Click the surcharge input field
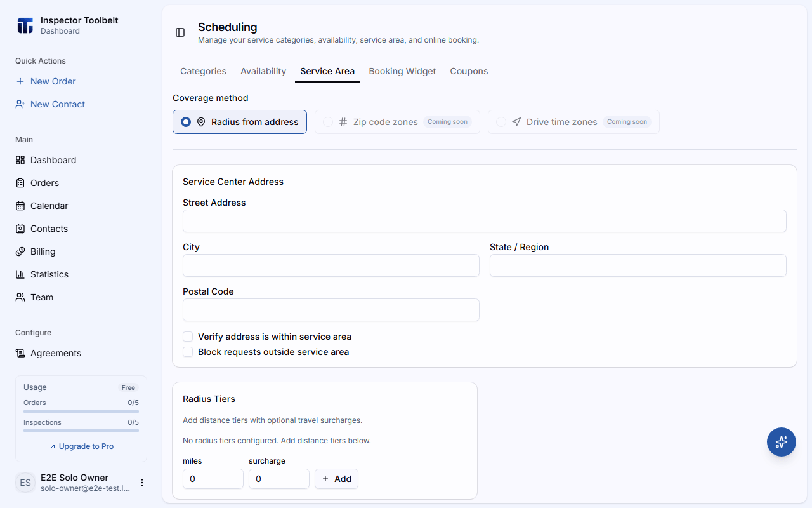 [279, 479]
